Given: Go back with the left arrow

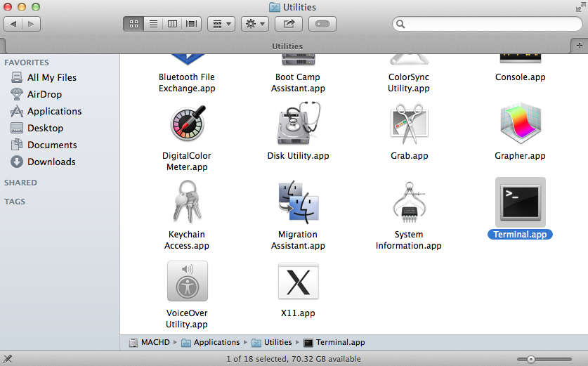Looking at the screenshot, I should click(x=13, y=24).
